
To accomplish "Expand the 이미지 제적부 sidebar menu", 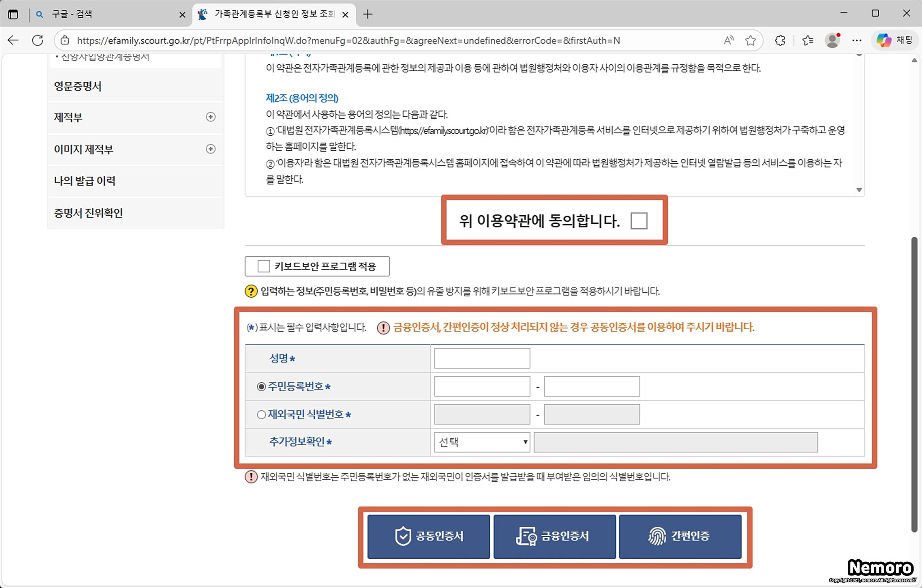I will coord(210,149).
